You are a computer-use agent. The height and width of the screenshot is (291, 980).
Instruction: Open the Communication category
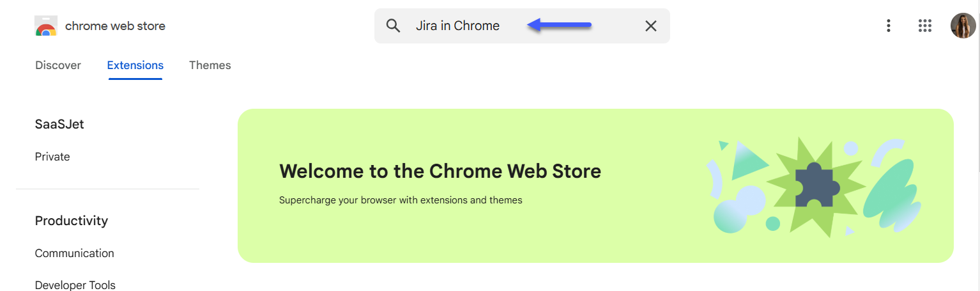coord(75,253)
